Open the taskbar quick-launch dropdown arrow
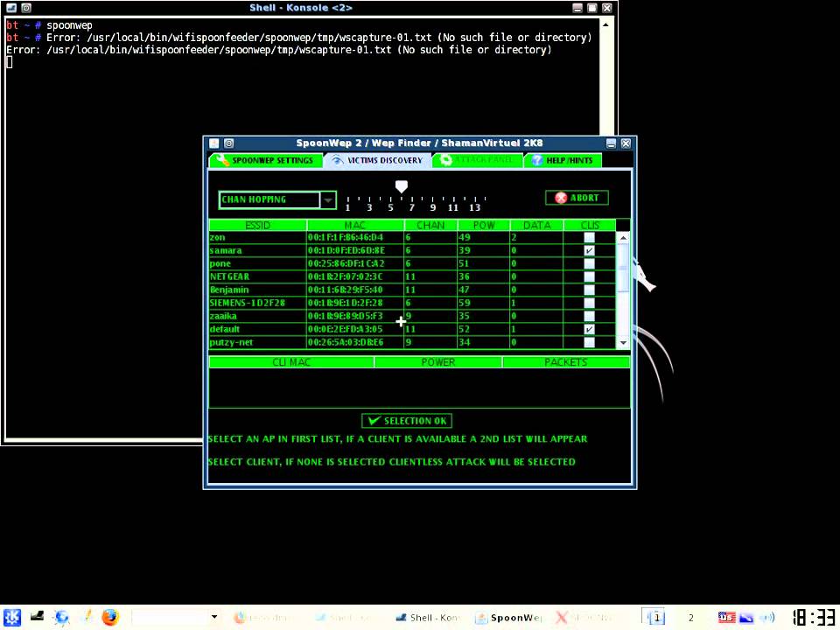The width and height of the screenshot is (840, 630). click(x=214, y=617)
